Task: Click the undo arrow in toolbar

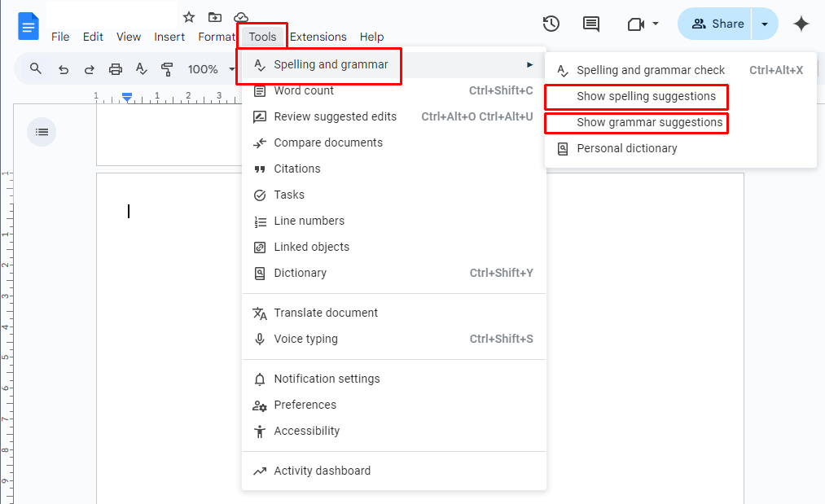Action: (64, 69)
